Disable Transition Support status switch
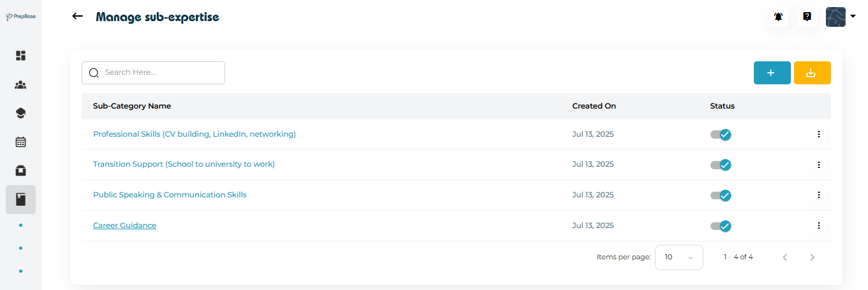Screen dimensions: 868x290 click(721, 165)
